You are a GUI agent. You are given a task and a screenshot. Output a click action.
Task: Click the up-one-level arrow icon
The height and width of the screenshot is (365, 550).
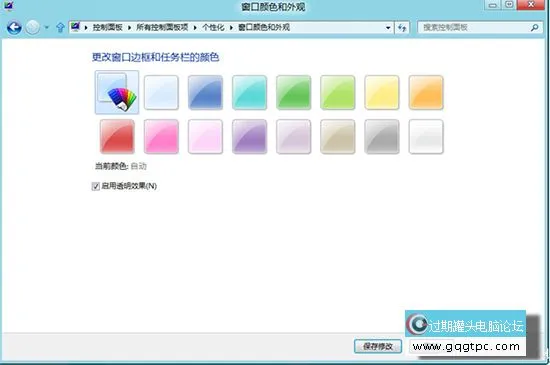point(60,27)
